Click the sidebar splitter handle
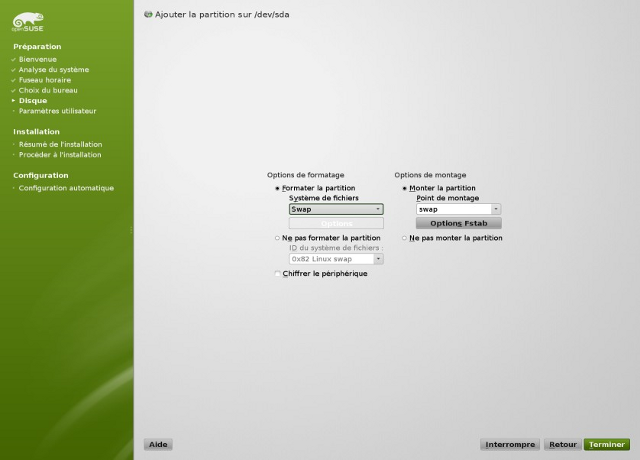Screen dimensions: 640x460 click(133, 230)
